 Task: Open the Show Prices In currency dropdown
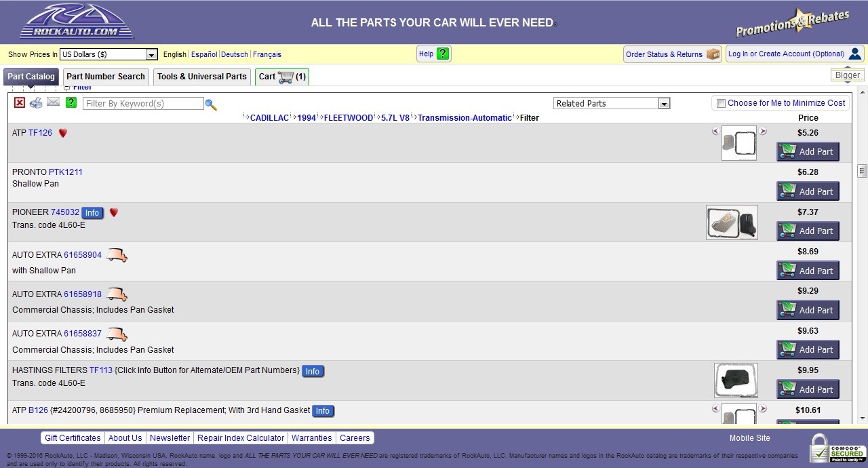tap(108, 54)
